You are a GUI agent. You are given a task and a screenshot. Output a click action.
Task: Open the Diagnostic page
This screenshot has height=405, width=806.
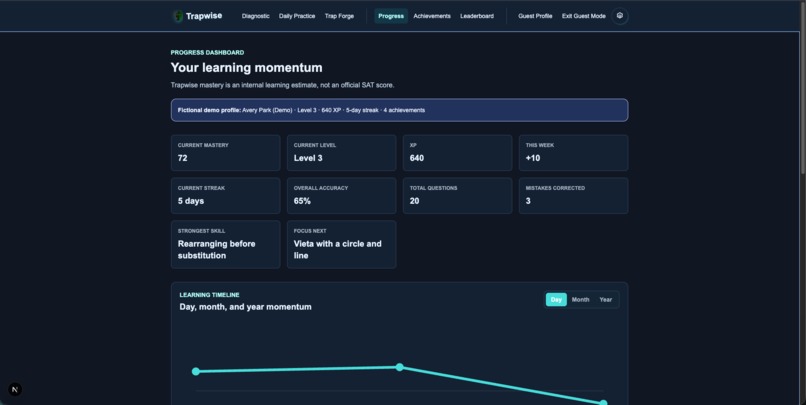pyautogui.click(x=255, y=16)
